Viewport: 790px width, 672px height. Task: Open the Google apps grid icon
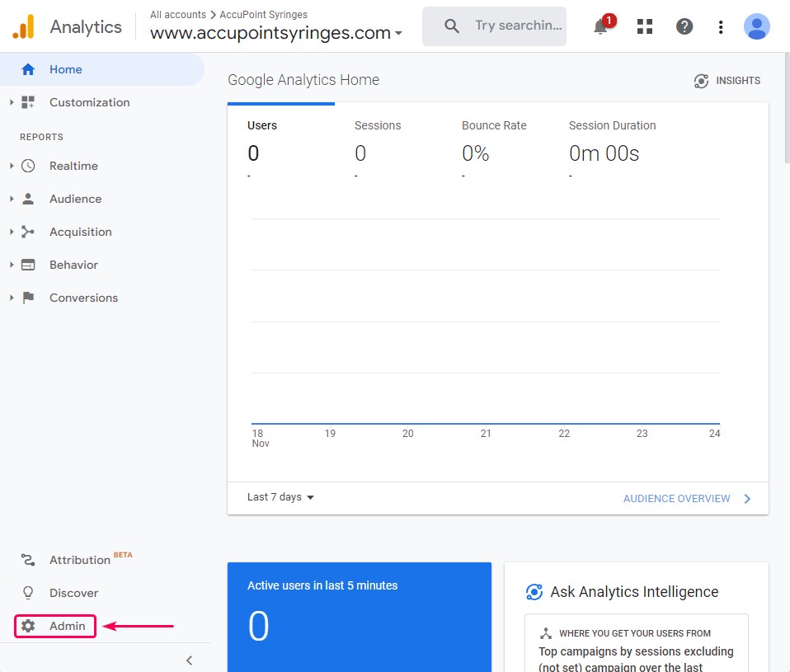coord(644,26)
